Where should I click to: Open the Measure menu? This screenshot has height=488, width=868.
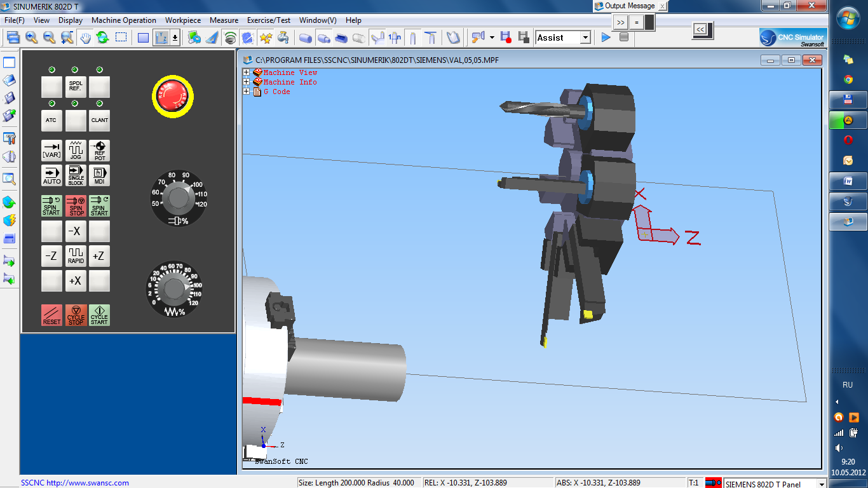coord(224,20)
